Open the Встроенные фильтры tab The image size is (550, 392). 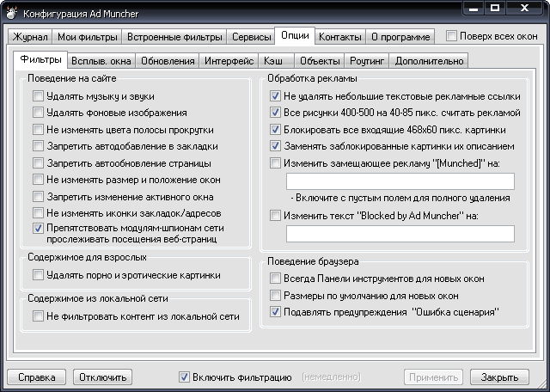(x=174, y=37)
